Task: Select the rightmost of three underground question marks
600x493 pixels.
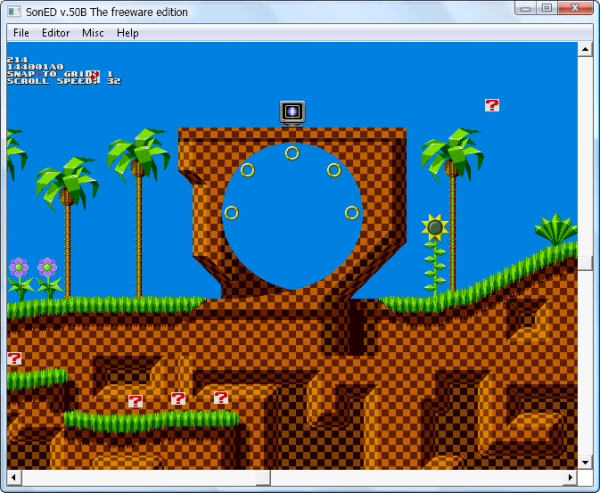Action: pos(221,398)
